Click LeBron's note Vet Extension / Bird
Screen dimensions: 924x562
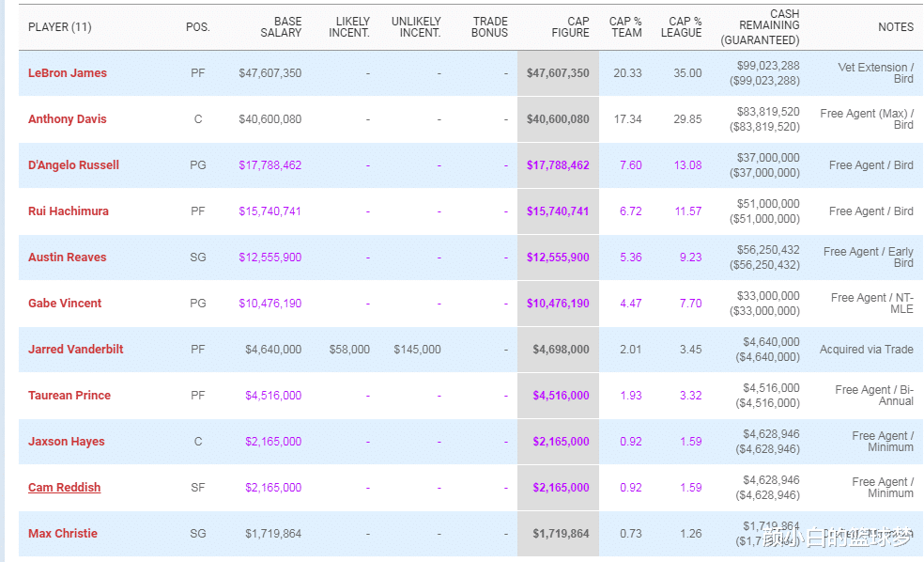click(x=876, y=73)
